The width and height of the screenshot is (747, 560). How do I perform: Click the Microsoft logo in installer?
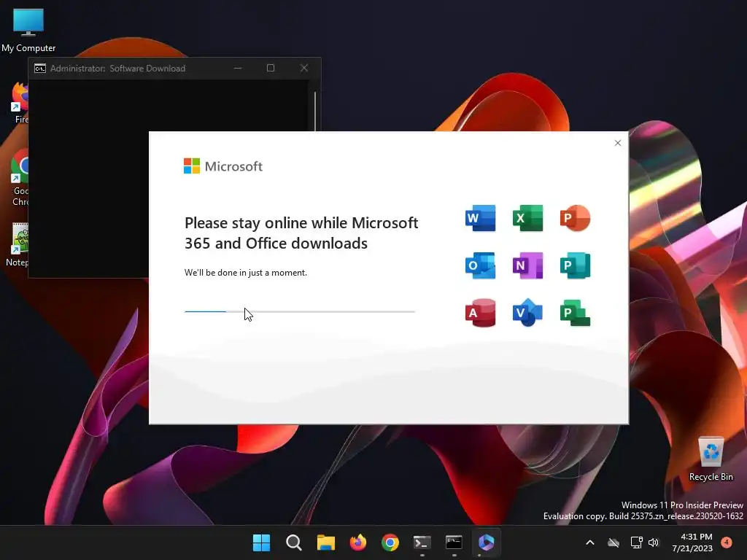223,166
